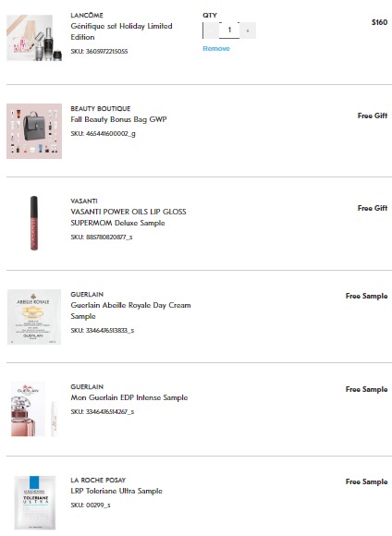The width and height of the screenshot is (392, 536).
Task: Open the Toleriane Ultra sample image
Action: point(35,503)
